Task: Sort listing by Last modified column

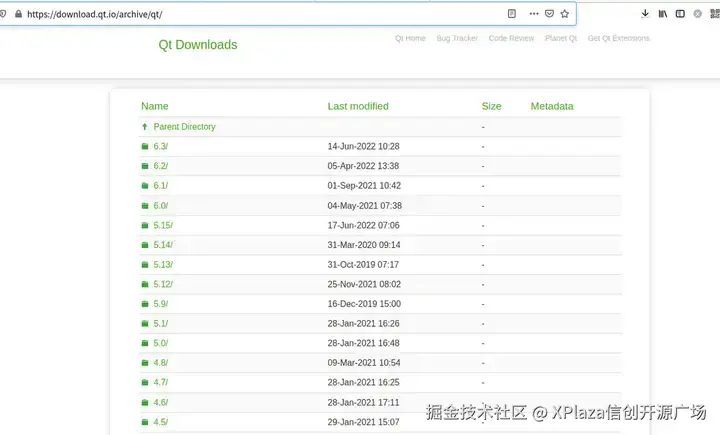Action: [358, 106]
